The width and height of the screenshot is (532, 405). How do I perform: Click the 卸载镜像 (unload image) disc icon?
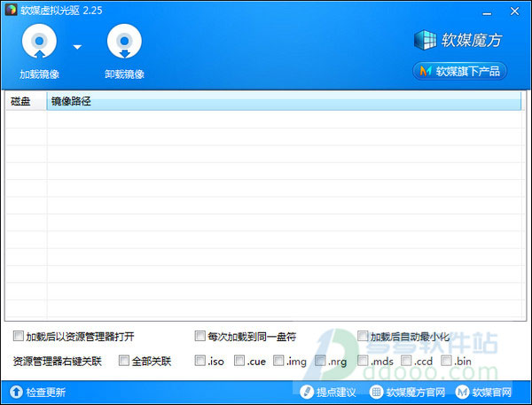[x=124, y=41]
